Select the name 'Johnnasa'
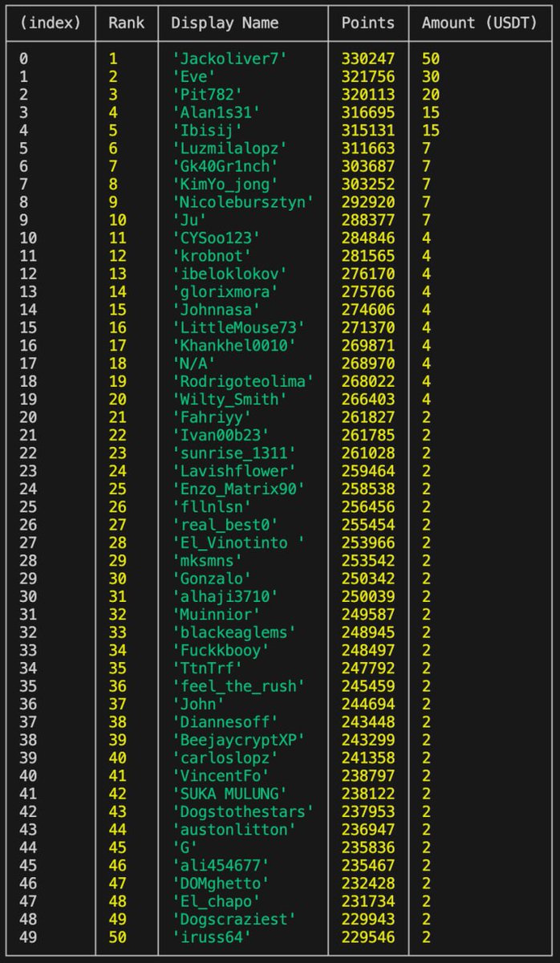This screenshot has width=560, height=963. click(217, 310)
